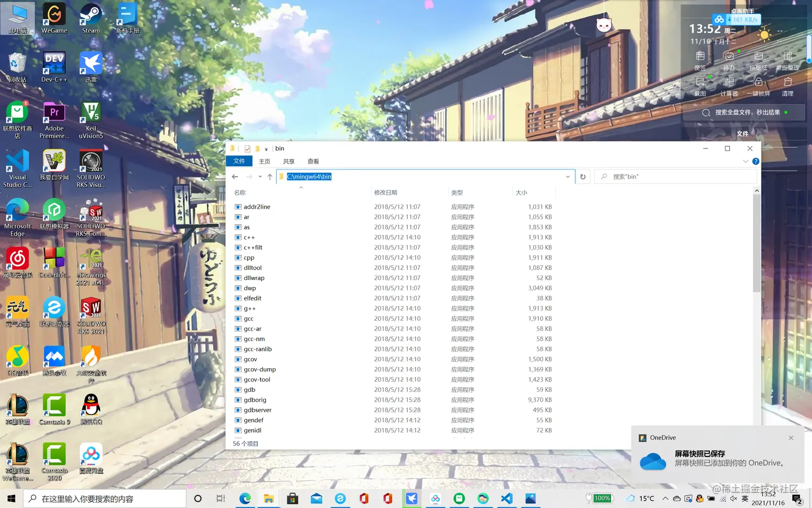Click the C:\mingw64\bin address bar

(425, 176)
